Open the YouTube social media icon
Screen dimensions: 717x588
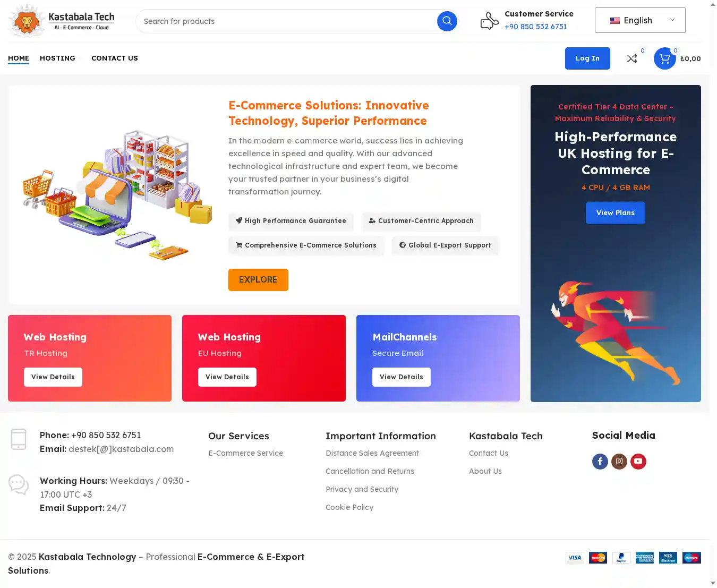638,461
